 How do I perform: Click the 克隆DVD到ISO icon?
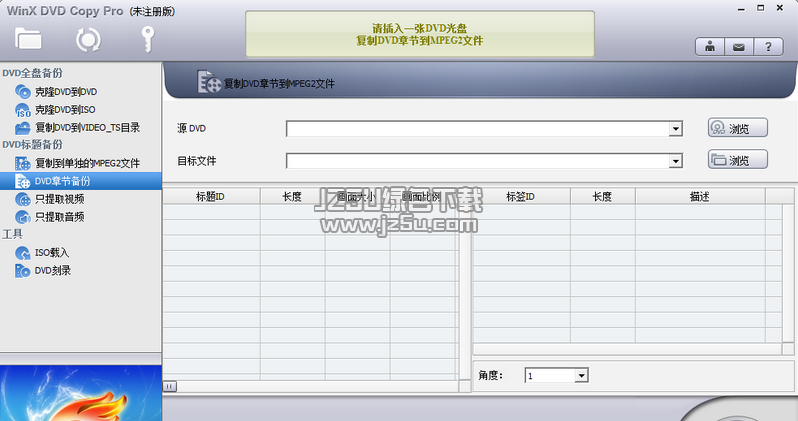[x=22, y=110]
